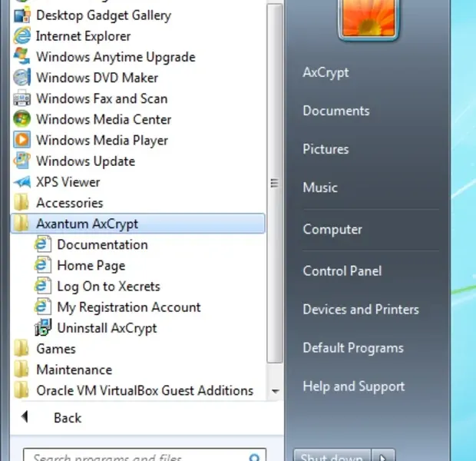Click the programs list scrollbar thumb
The width and height of the screenshot is (476, 461).
click(x=274, y=183)
